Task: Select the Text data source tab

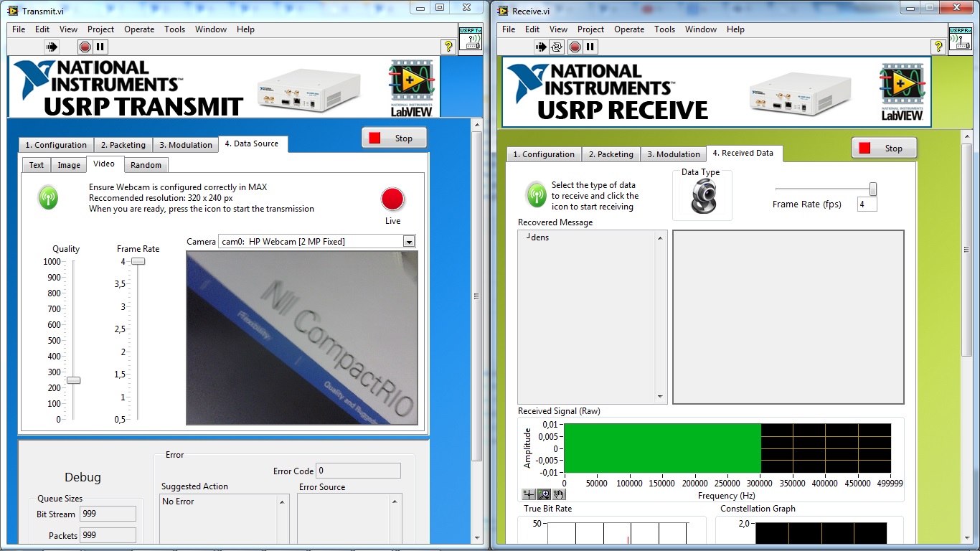Action: (x=37, y=165)
